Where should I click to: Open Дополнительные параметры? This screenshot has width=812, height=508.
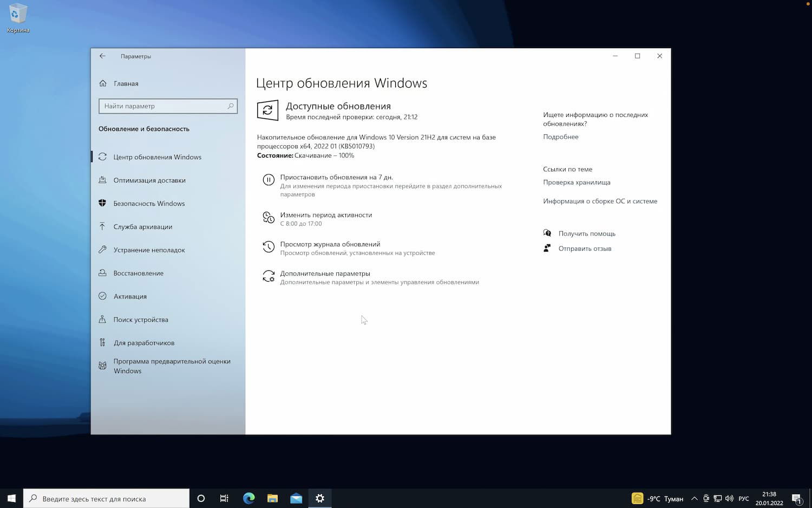325,273
